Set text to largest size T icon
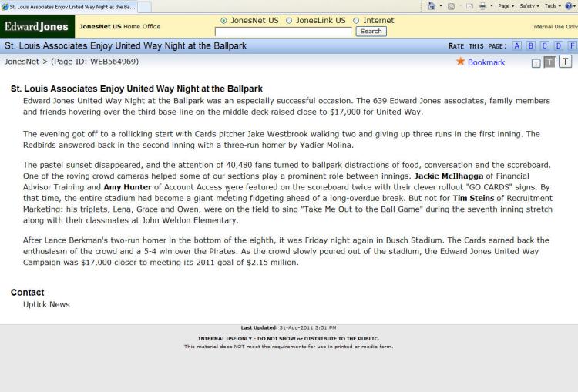 point(565,62)
